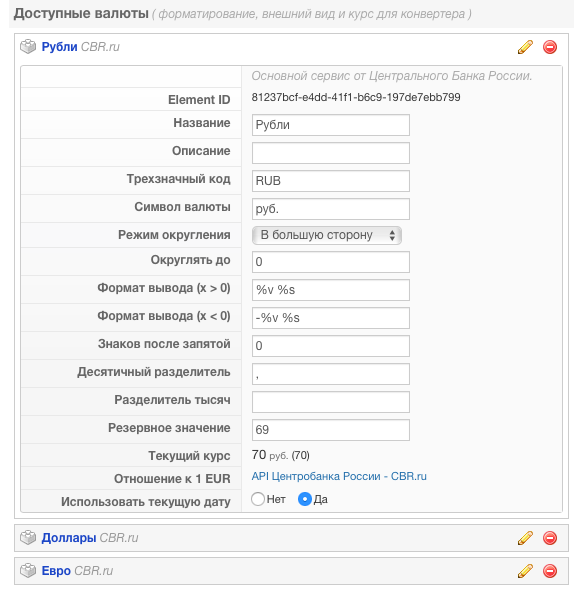This screenshot has height=594, width=585.
Task: Click the pencil edit icon for Рубли
Action: tap(525, 47)
